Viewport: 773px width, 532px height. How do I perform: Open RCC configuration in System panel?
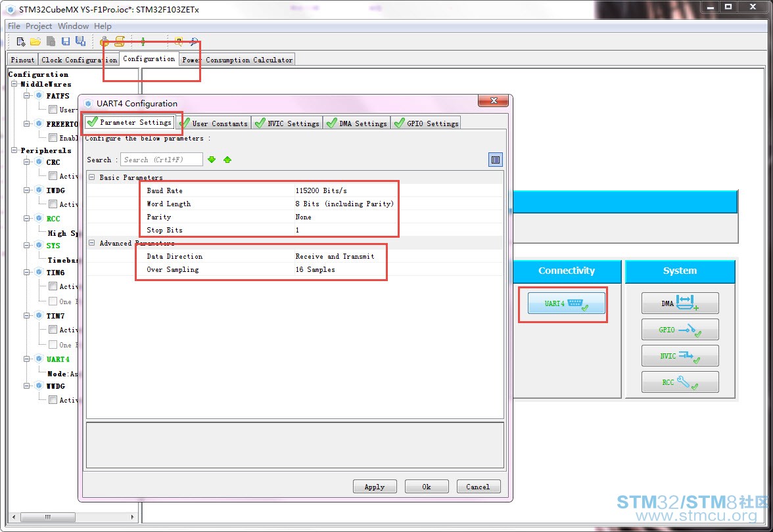coord(680,382)
